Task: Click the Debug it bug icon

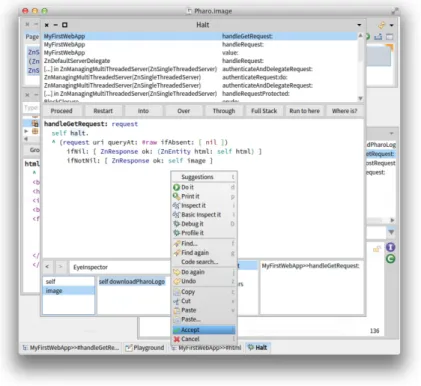Action: pos(176,224)
